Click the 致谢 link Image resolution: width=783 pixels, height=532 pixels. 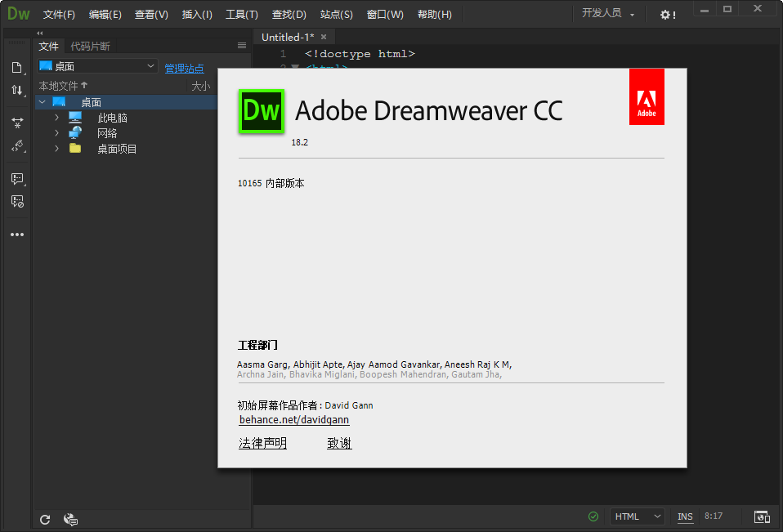339,443
